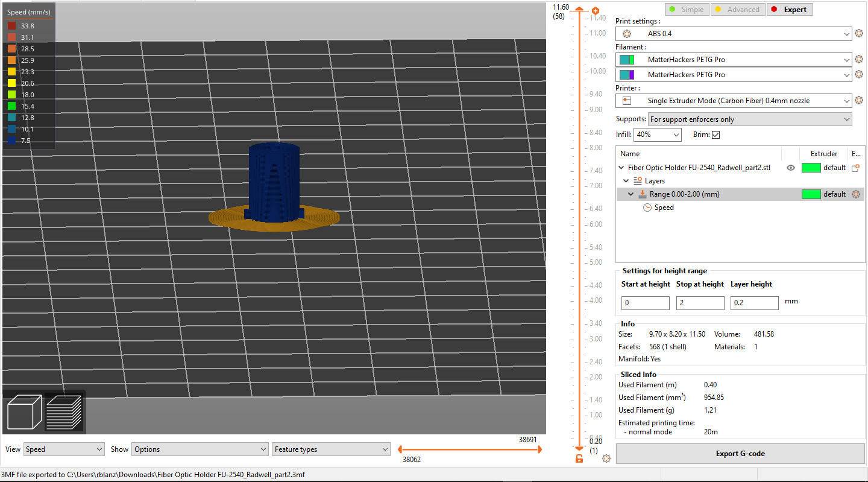
Task: Open the Feature types view dropdown
Action: point(331,449)
